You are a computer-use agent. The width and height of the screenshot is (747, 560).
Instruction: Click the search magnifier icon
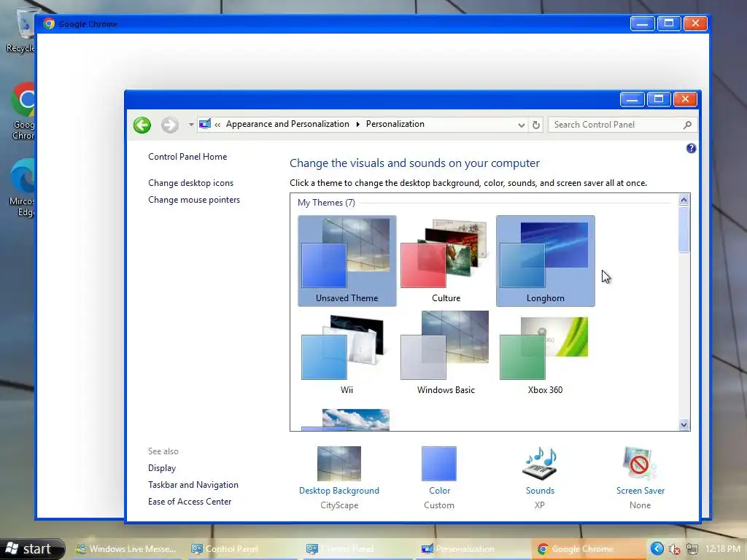tap(687, 125)
